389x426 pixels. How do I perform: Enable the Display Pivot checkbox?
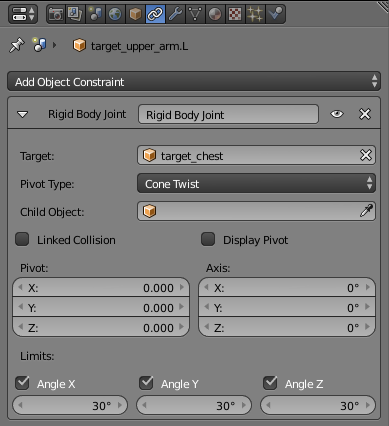click(208, 239)
